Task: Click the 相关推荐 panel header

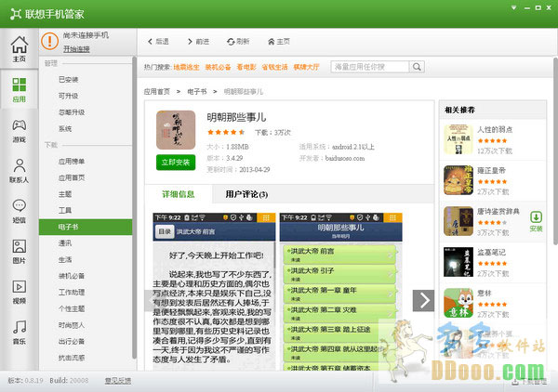Action: pyautogui.click(x=493, y=110)
